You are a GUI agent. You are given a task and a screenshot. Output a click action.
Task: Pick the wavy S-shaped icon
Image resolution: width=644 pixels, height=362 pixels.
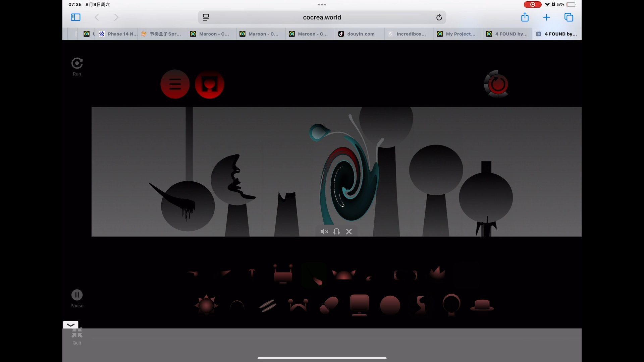click(x=421, y=305)
